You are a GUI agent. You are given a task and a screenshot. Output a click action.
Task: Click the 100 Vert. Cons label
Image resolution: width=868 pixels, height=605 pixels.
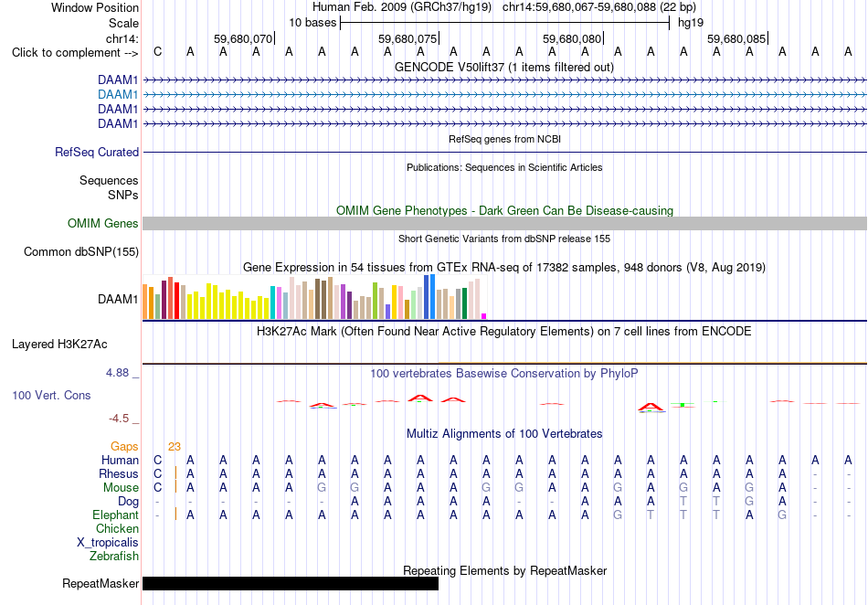[x=51, y=395]
